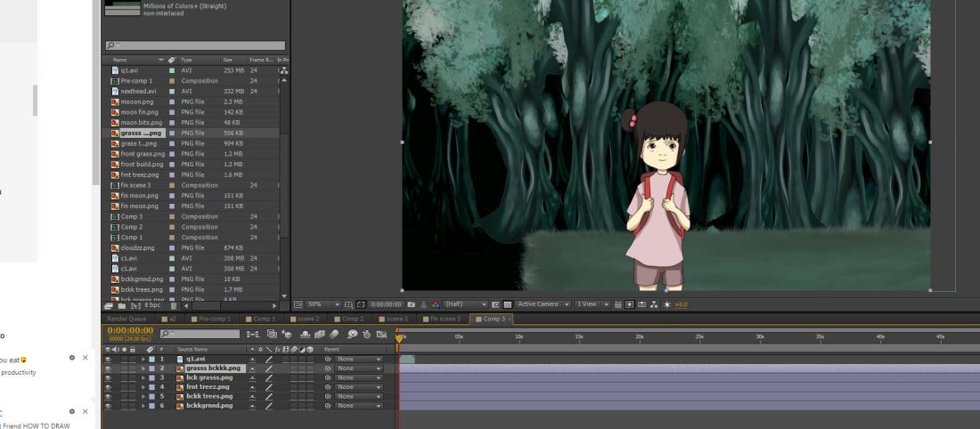Image resolution: width=980 pixels, height=429 pixels.
Task: Take a snapshot with the camera icon
Action: coord(412,304)
